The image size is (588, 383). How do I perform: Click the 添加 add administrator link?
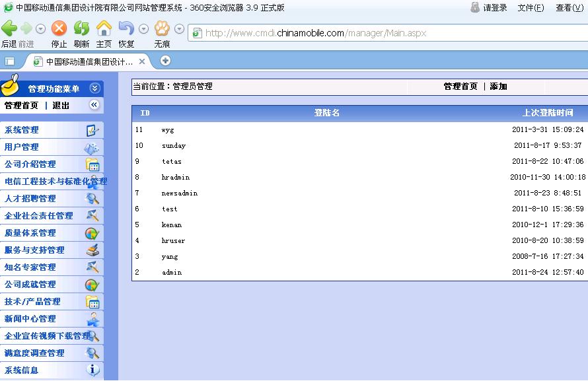498,87
